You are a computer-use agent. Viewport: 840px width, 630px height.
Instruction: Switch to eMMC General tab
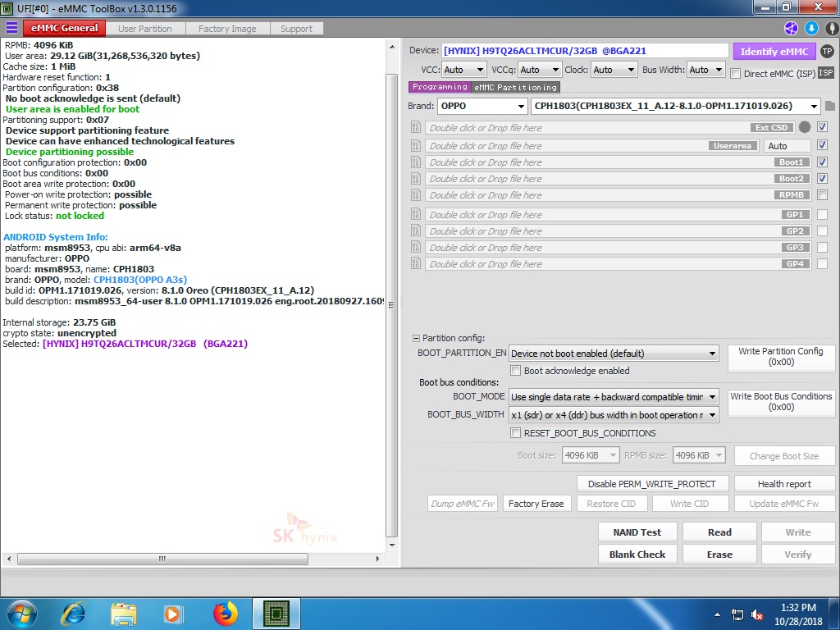pyautogui.click(x=64, y=29)
